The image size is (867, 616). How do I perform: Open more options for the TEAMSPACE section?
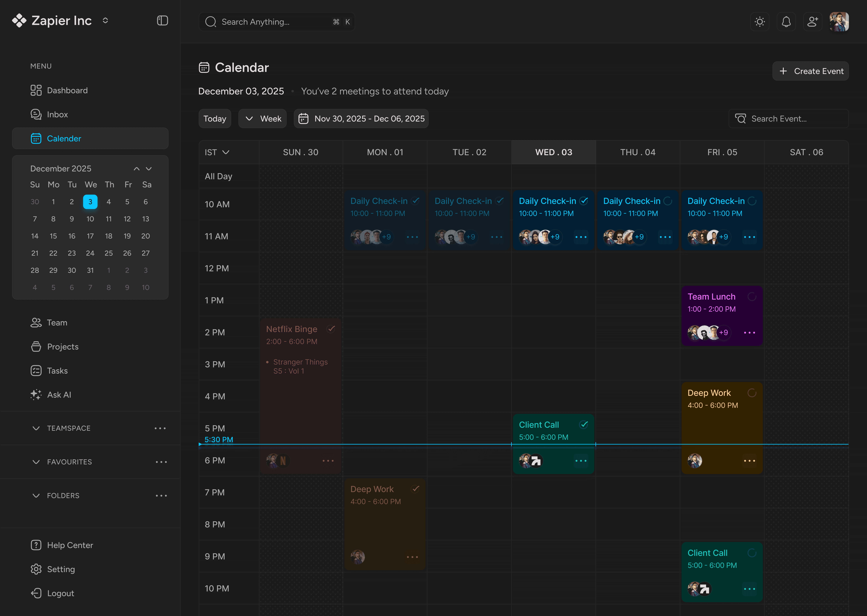click(x=160, y=428)
